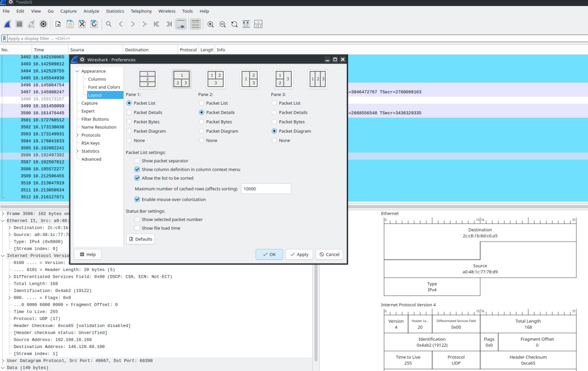Open the Statistics menu

[115, 11]
